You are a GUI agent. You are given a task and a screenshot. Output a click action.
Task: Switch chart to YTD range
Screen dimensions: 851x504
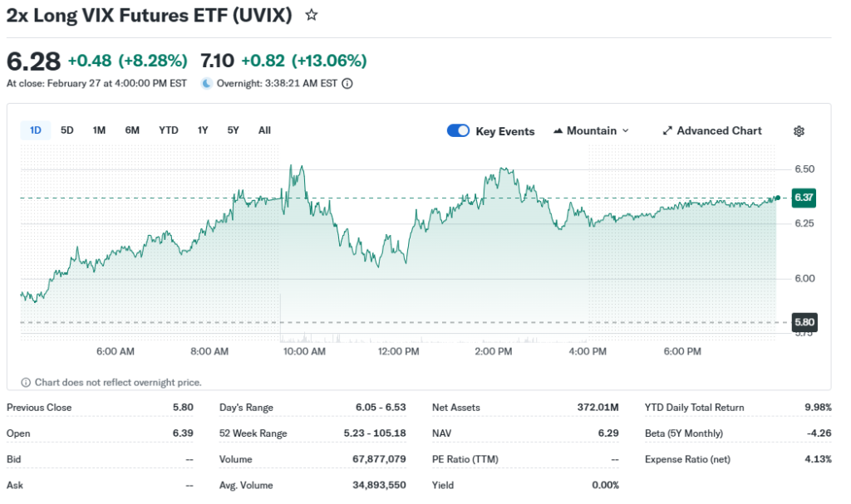169,130
